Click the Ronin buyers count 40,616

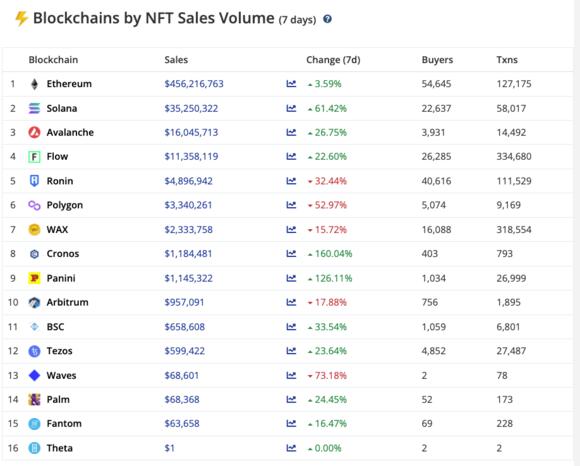[x=436, y=181]
